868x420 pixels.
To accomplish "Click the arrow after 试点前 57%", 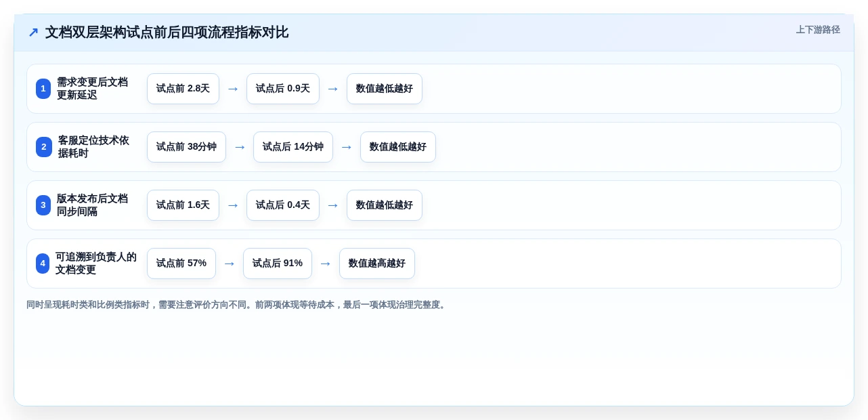I will (x=230, y=264).
